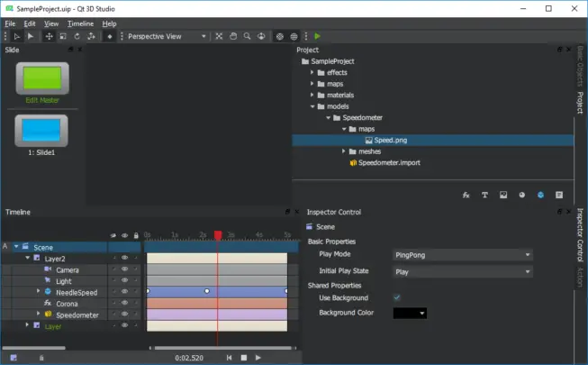The width and height of the screenshot is (588, 365).
Task: Play the timeline animation
Action: (258, 358)
